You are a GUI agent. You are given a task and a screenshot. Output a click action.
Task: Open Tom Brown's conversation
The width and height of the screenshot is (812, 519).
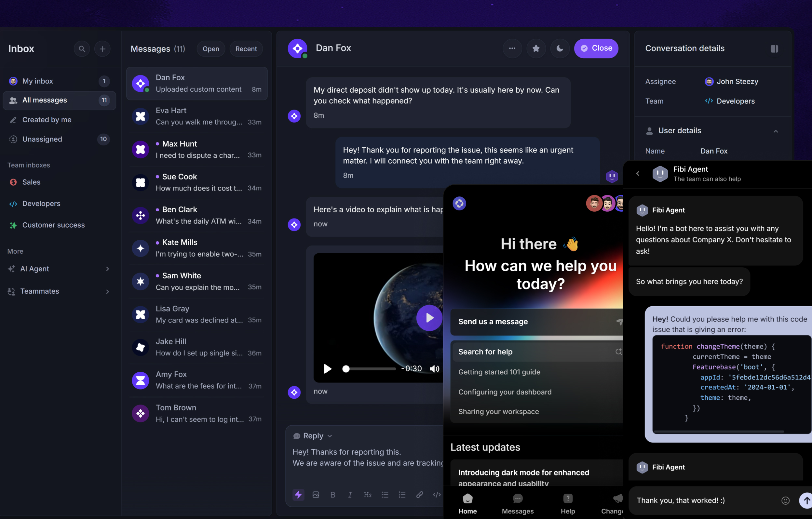[197, 414]
